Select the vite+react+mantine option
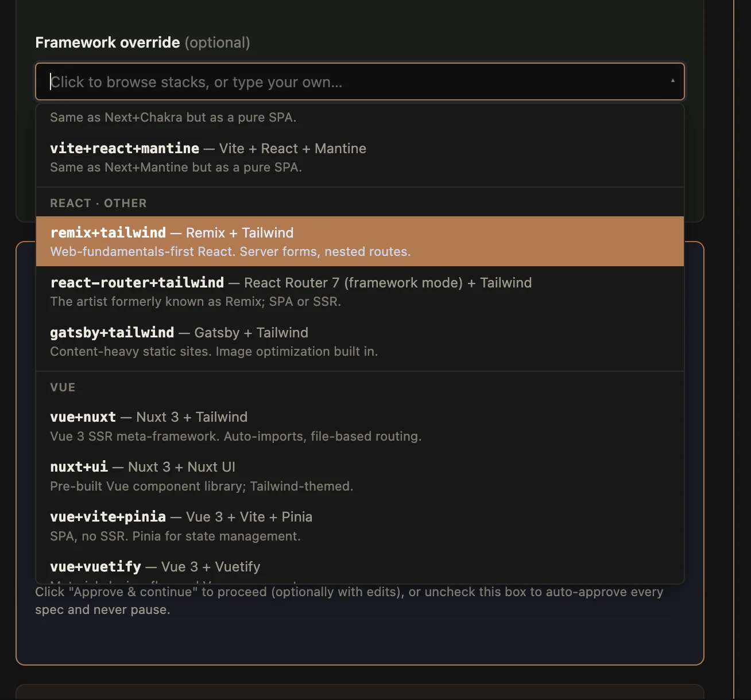 359,157
